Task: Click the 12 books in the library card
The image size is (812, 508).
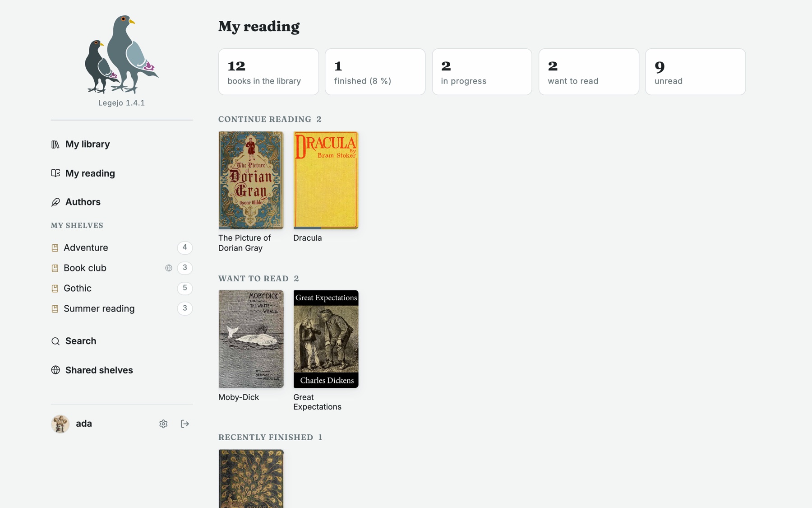Action: [x=268, y=72]
